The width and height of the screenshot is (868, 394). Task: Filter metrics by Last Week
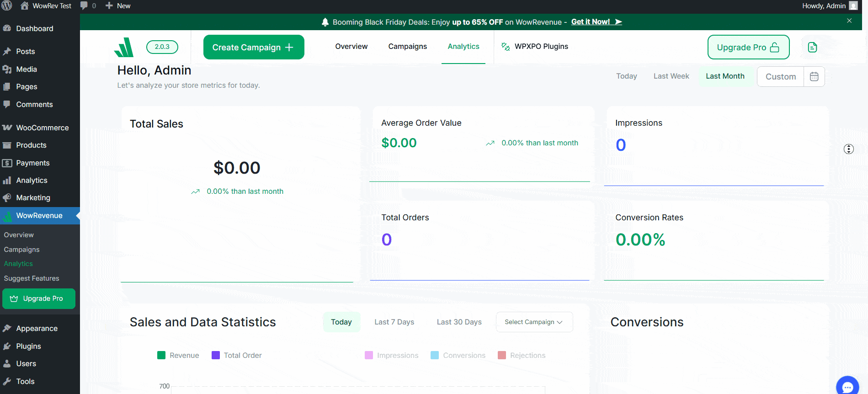(x=671, y=76)
